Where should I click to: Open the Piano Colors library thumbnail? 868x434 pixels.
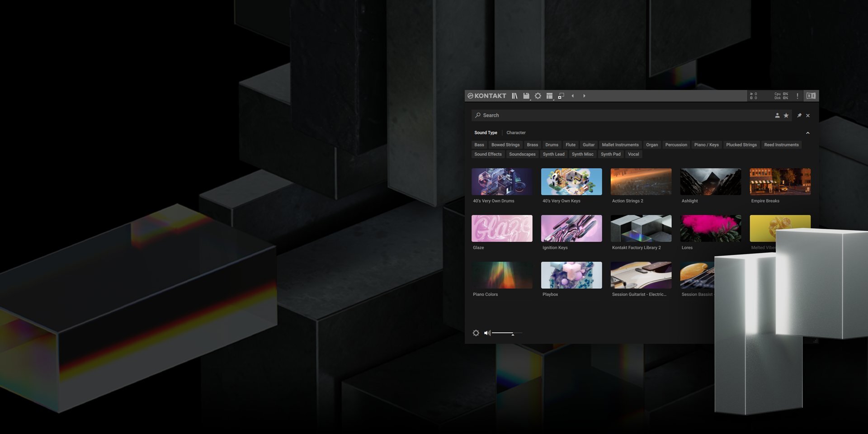(502, 275)
